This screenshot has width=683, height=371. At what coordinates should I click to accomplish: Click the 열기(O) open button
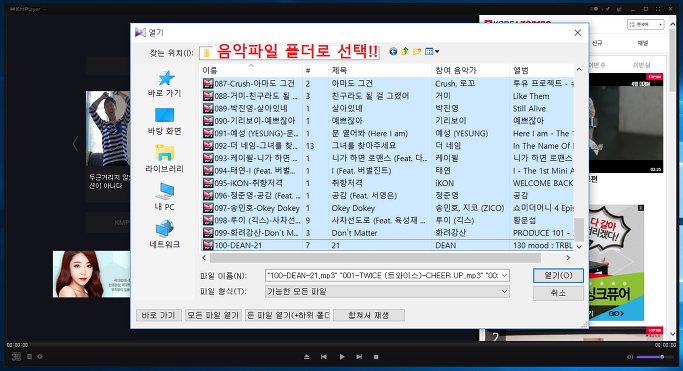[558, 275]
